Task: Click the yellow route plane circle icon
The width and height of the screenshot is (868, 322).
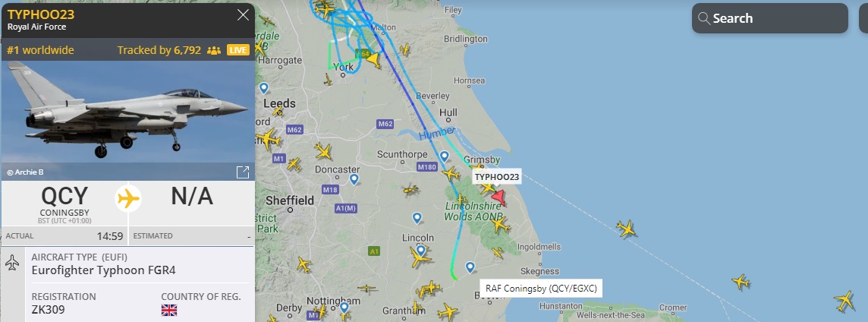Action: point(128,198)
